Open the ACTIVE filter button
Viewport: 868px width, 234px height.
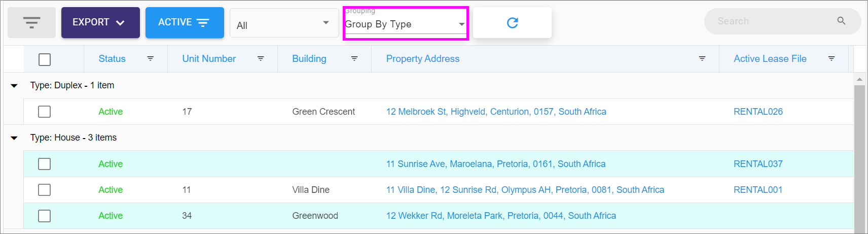pyautogui.click(x=185, y=22)
